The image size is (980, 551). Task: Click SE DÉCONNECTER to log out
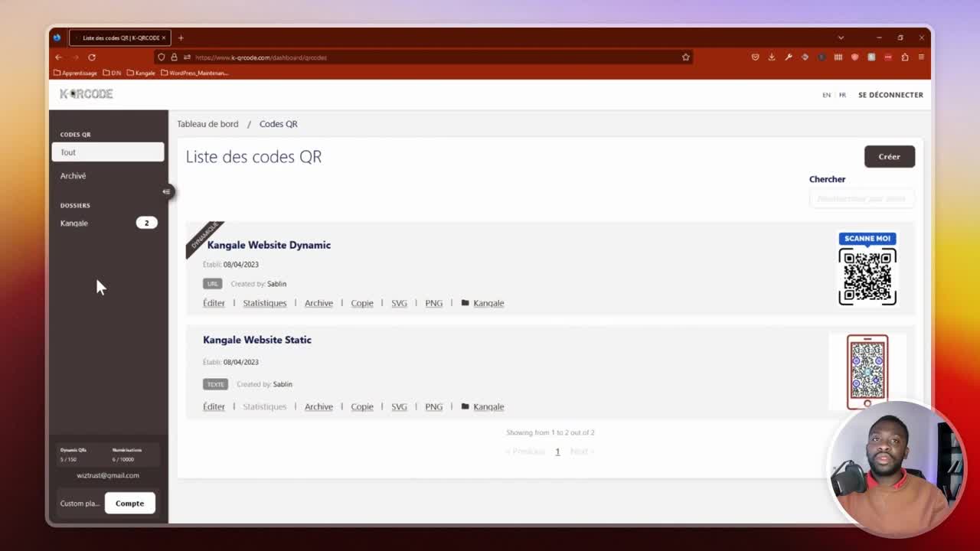pyautogui.click(x=890, y=95)
